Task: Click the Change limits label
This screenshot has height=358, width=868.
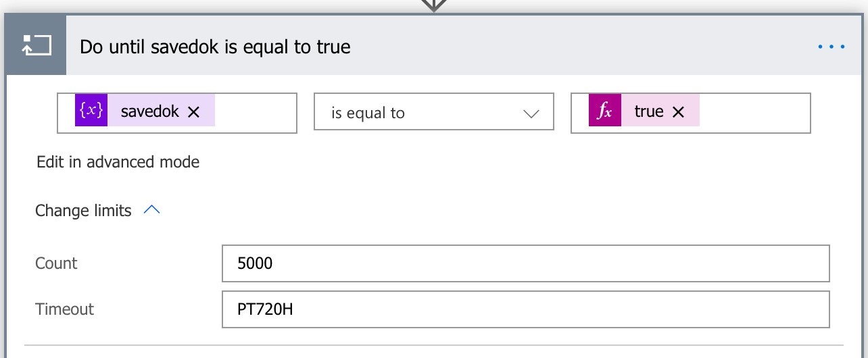Action: pos(83,211)
